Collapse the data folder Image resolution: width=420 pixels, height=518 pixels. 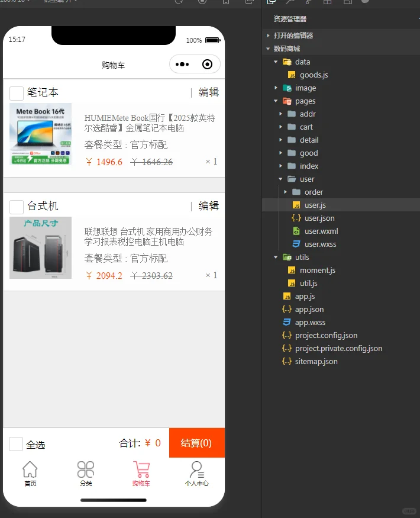pyautogui.click(x=276, y=62)
